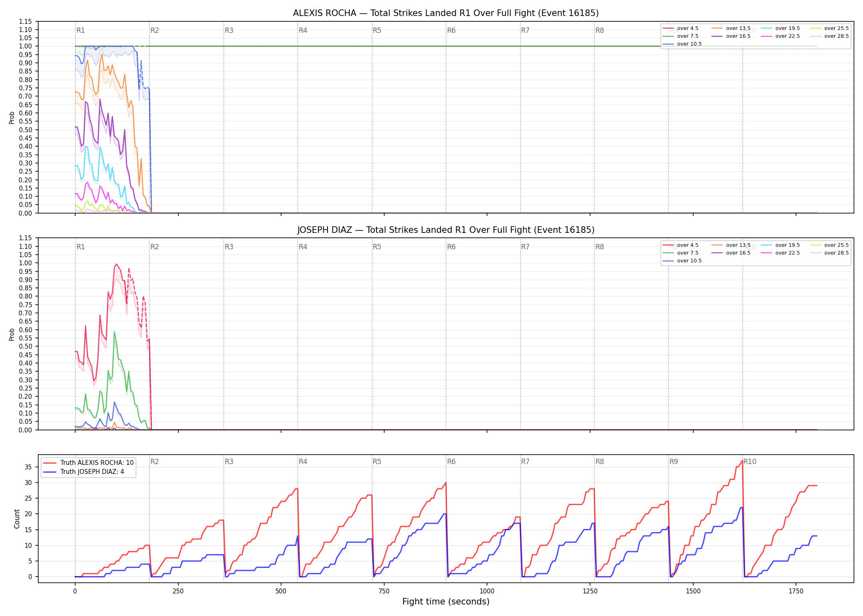This screenshot has width=863, height=616.
Task: Click the x-axis tick label 0
Action: [75, 591]
